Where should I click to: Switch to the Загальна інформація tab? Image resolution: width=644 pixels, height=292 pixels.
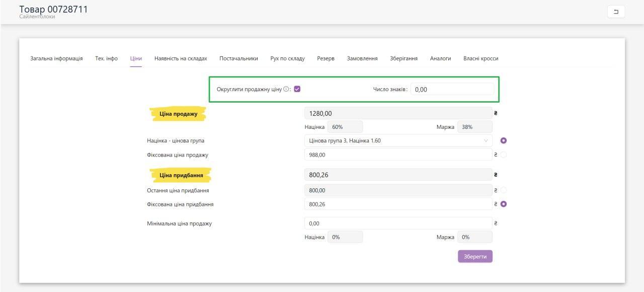[56, 58]
